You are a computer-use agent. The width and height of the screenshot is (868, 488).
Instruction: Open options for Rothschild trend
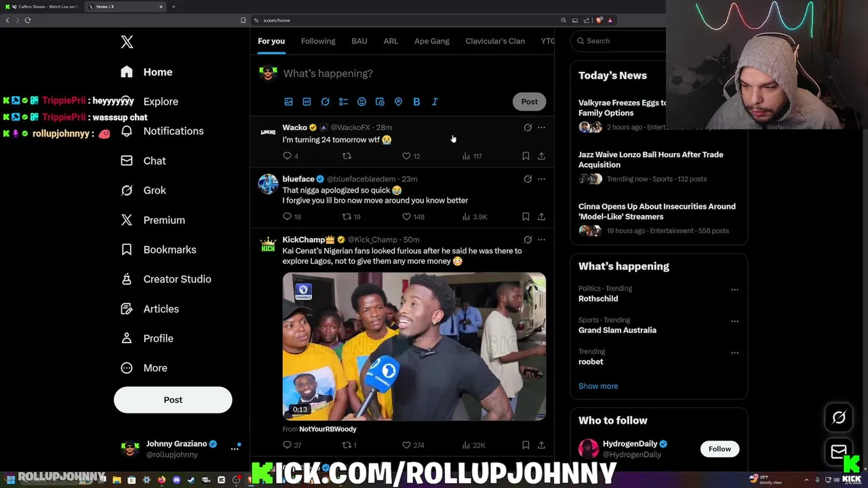click(734, 289)
